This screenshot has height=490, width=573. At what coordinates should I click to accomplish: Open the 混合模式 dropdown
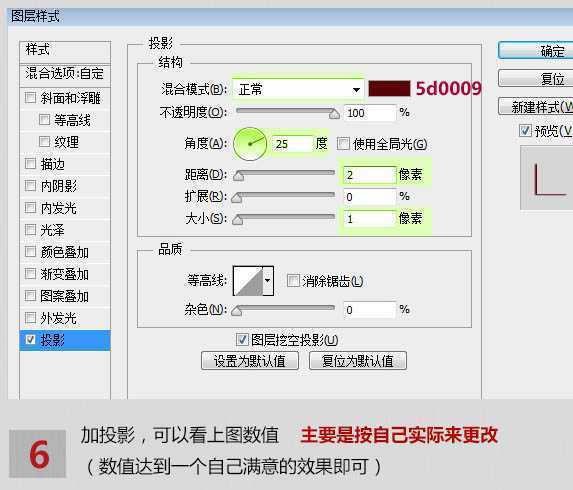(298, 90)
